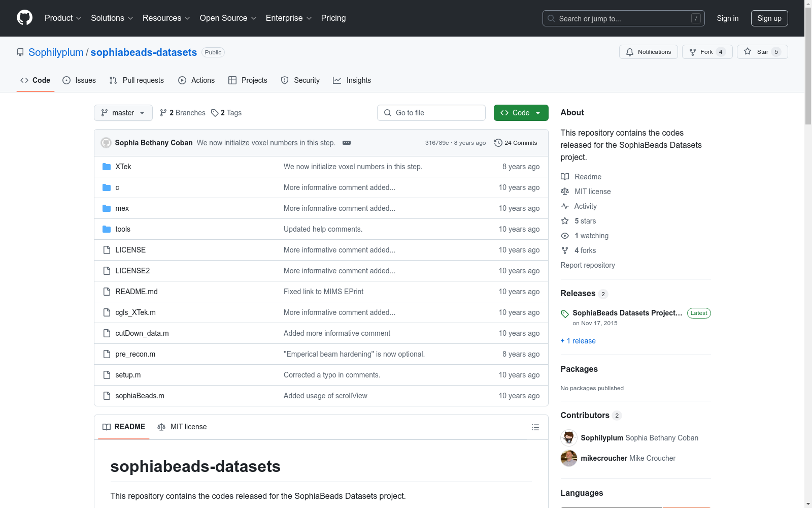Open the LICENSE file
Viewport: 812px width, 508px height.
(x=130, y=250)
